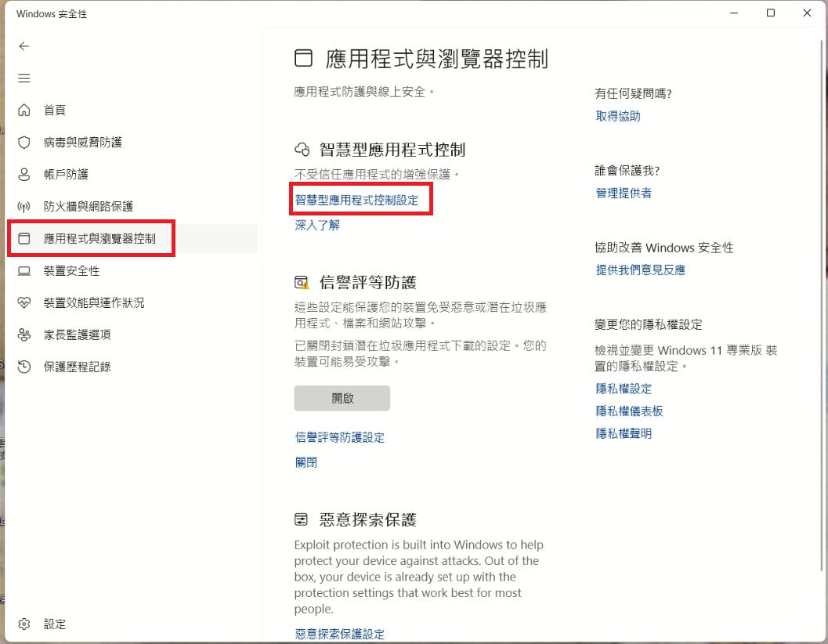Open 智慧型應用程式控制設定 link

pyautogui.click(x=356, y=201)
